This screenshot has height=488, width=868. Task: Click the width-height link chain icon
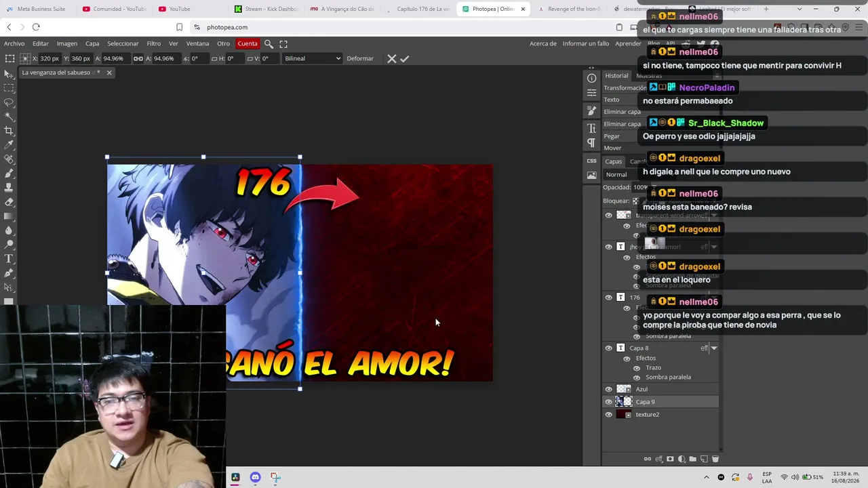(x=138, y=58)
